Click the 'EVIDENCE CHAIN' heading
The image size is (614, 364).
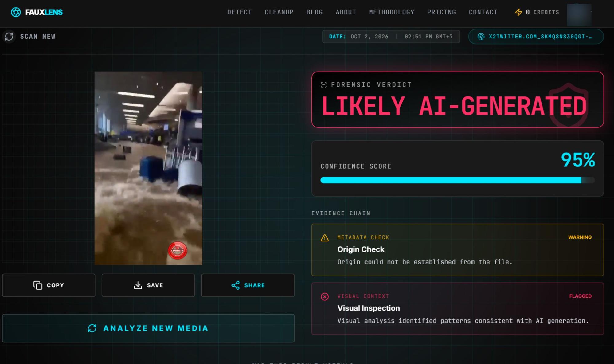[341, 213]
